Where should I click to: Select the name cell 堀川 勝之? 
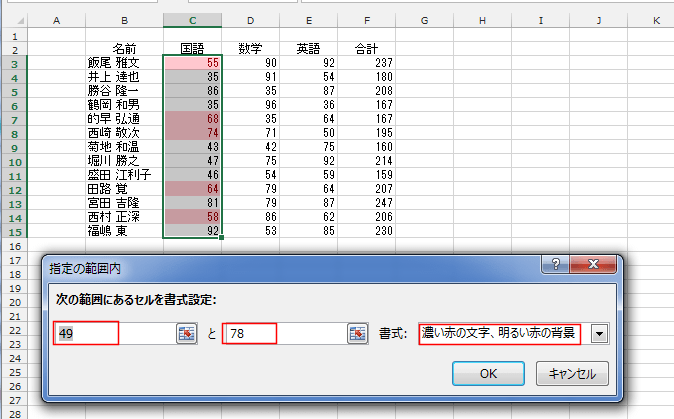point(124,161)
